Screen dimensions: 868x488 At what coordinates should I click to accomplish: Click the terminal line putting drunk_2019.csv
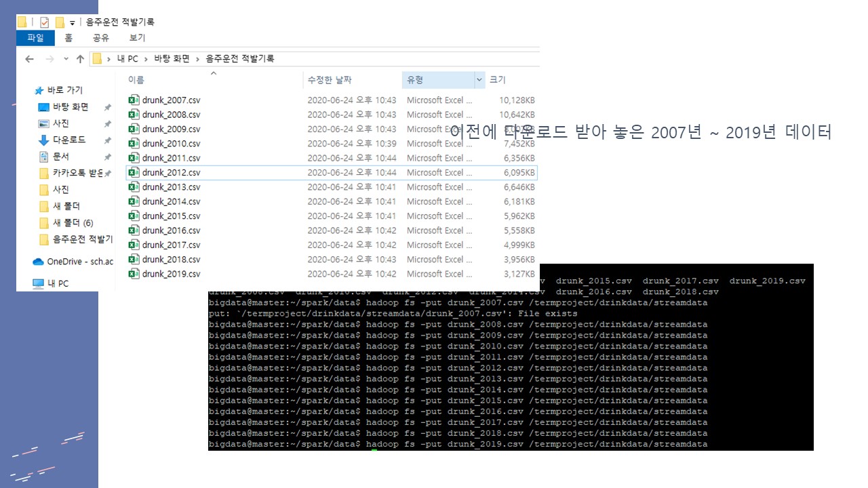tap(458, 444)
